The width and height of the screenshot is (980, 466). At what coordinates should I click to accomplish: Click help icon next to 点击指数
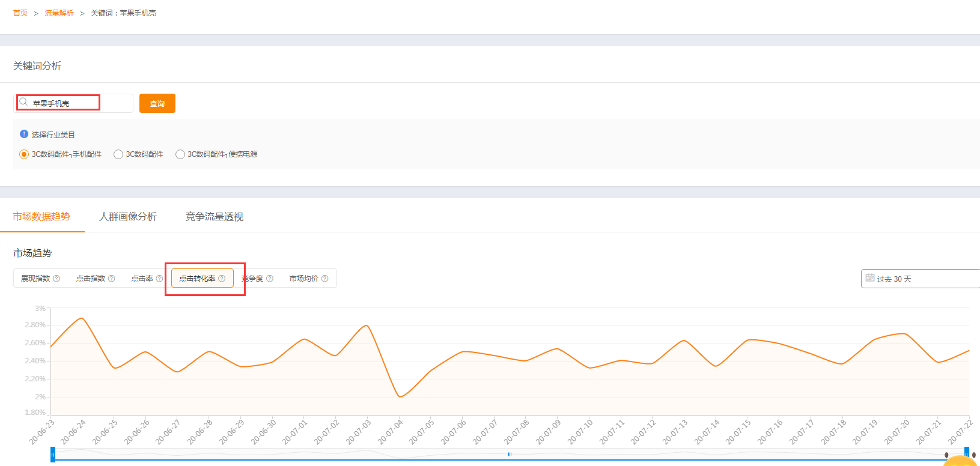click(x=111, y=279)
